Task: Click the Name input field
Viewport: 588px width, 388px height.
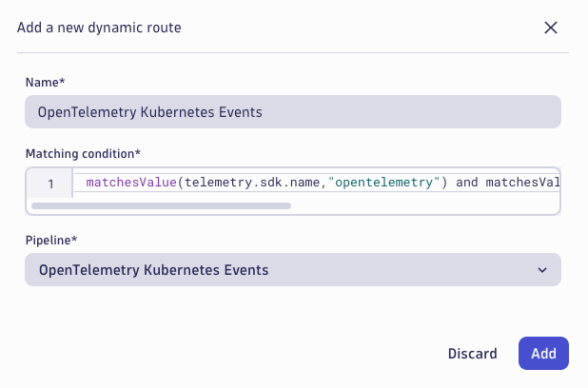Action: [x=293, y=111]
